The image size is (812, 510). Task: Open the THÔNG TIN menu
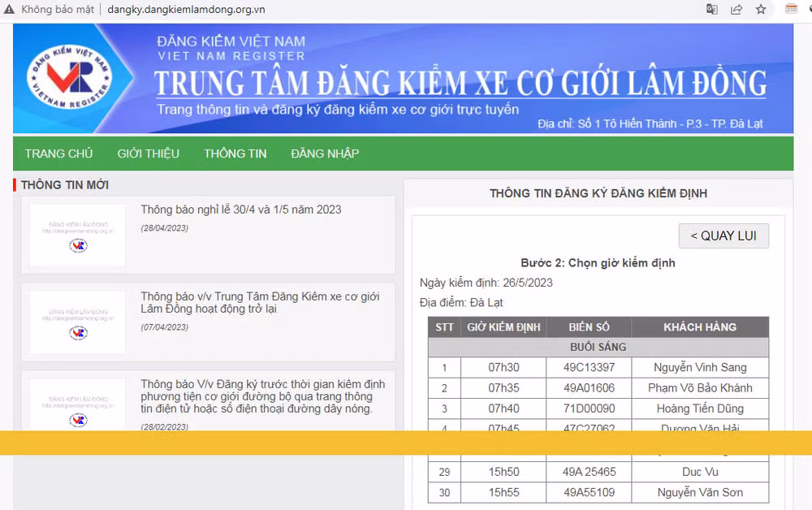pyautogui.click(x=235, y=153)
